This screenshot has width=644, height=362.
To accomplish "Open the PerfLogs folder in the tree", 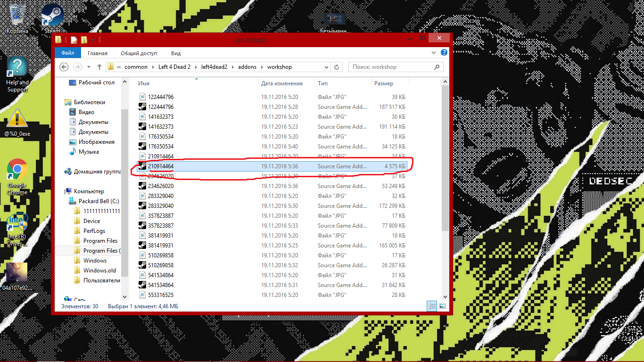I will 94,231.
